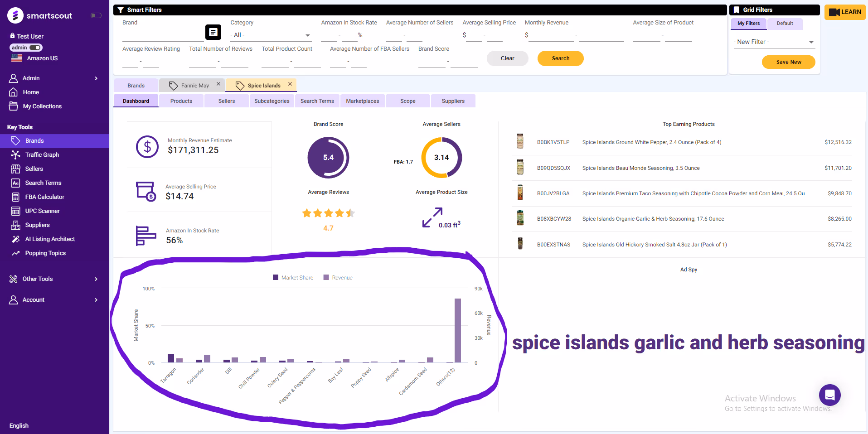Open the Search Terms subtab
This screenshot has height=434, width=868.
tap(317, 101)
